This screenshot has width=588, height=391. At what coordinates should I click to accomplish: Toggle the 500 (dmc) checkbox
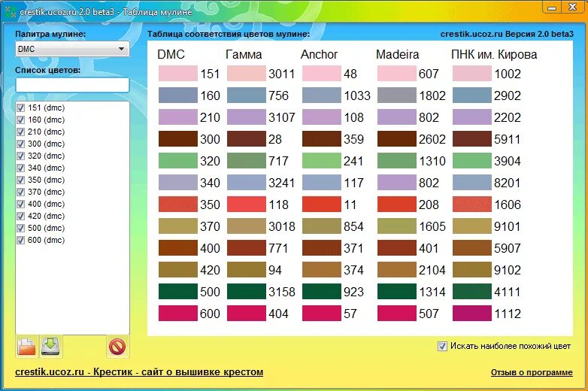coord(20,228)
